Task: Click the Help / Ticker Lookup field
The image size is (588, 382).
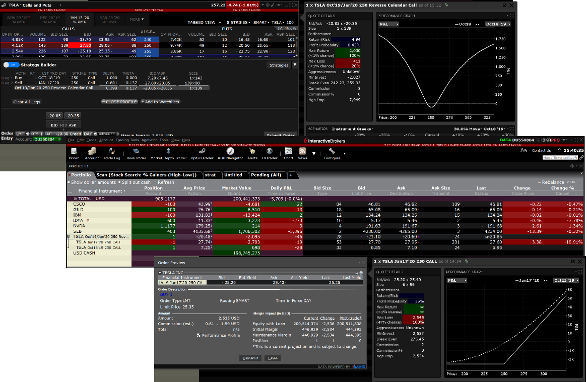Action: [560, 158]
